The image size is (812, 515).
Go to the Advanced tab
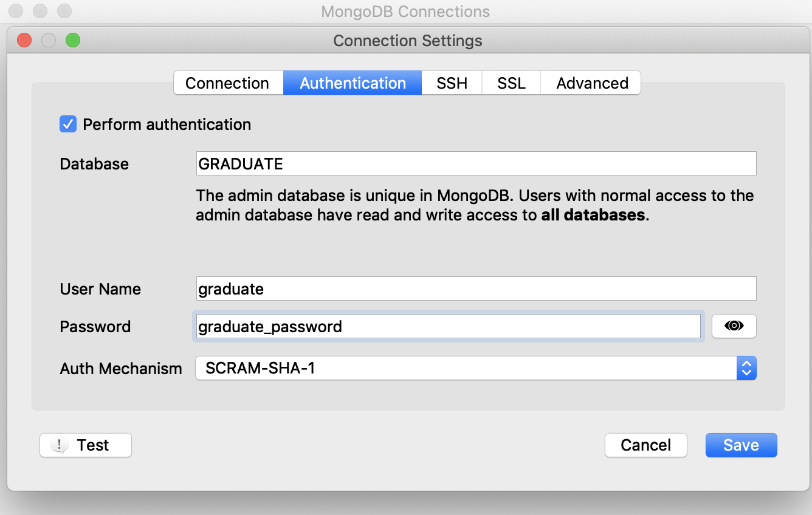click(591, 83)
